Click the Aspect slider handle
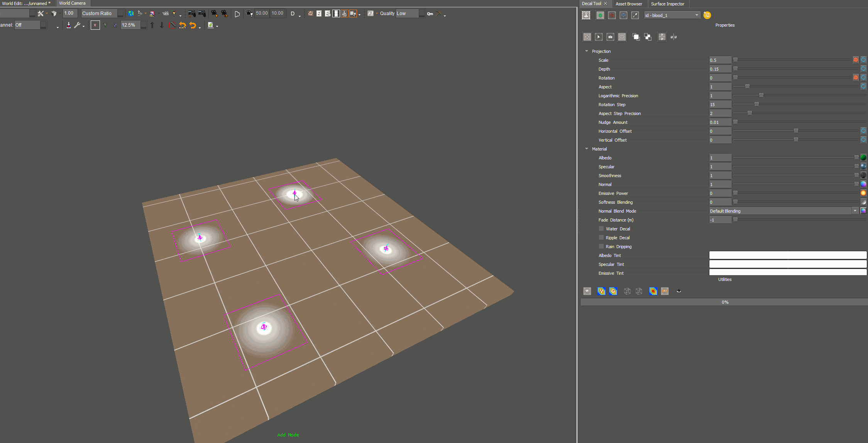 click(x=747, y=86)
